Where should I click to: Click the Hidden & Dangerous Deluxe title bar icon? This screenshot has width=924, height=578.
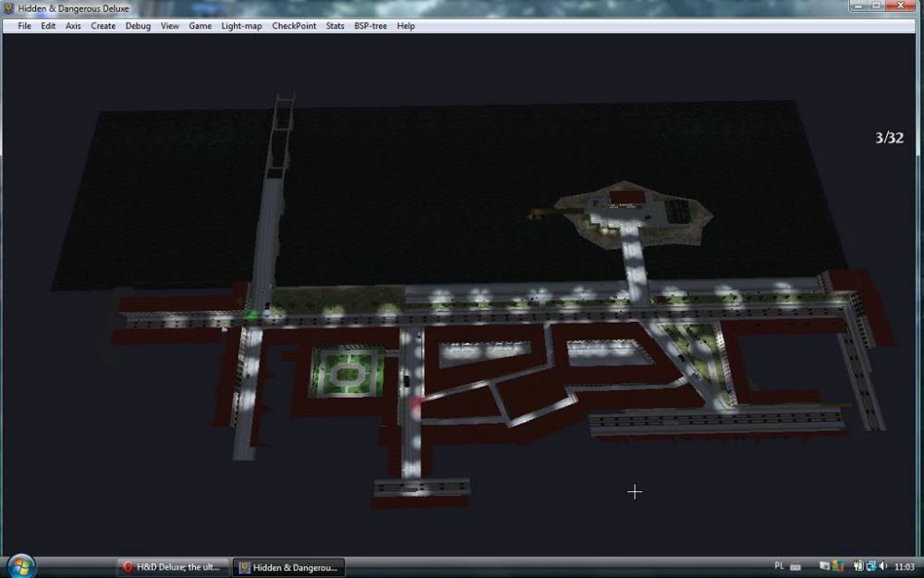pos(9,8)
